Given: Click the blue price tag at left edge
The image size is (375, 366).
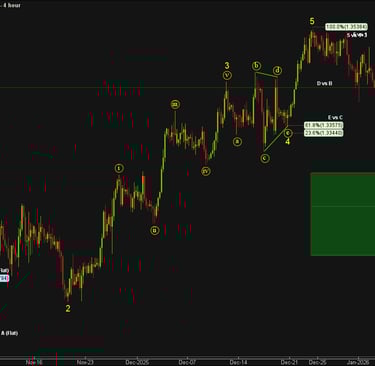Looking at the screenshot, I should click(4, 278).
